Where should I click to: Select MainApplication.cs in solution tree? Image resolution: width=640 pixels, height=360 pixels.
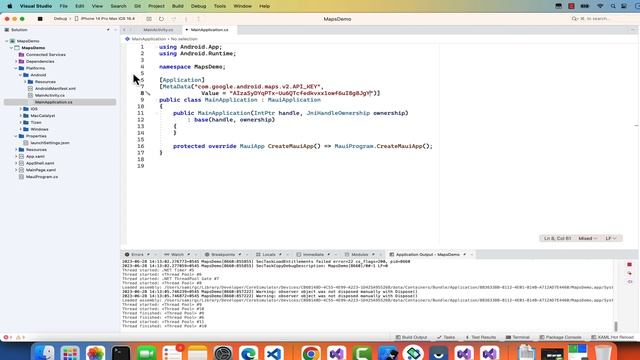pos(53,102)
